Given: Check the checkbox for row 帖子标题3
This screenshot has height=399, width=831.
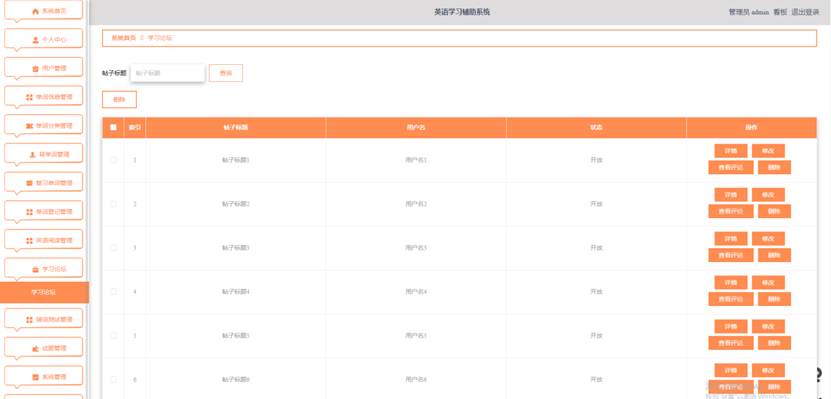Looking at the screenshot, I should tap(113, 247).
